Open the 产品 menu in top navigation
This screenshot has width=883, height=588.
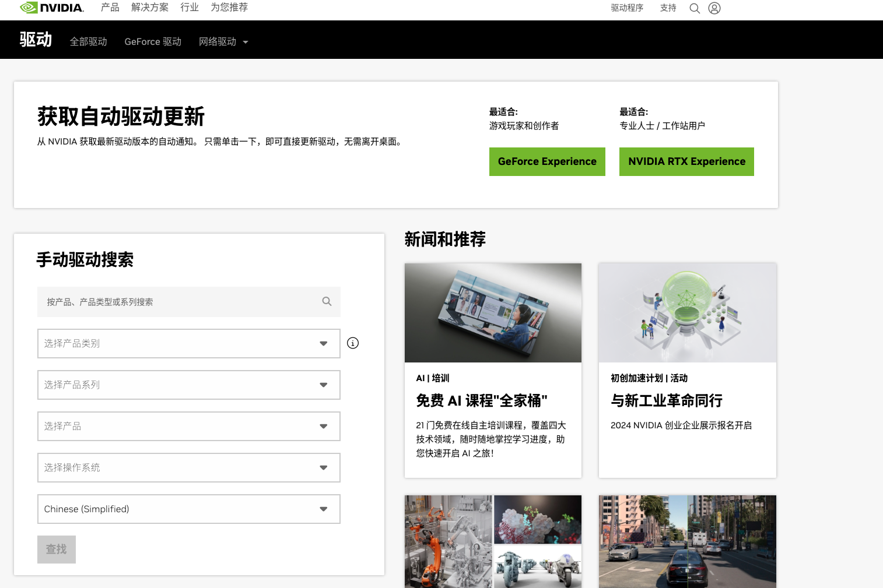pyautogui.click(x=110, y=8)
